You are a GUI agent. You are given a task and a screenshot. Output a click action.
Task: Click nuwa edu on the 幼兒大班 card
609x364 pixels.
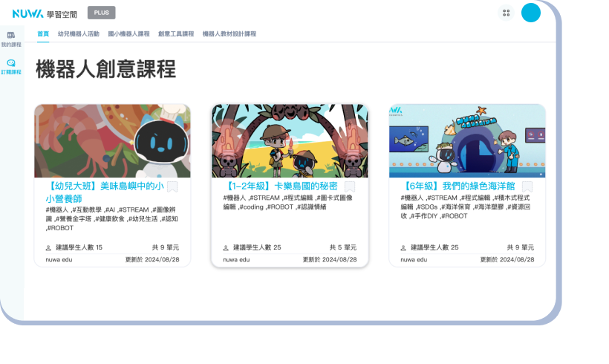pos(59,259)
